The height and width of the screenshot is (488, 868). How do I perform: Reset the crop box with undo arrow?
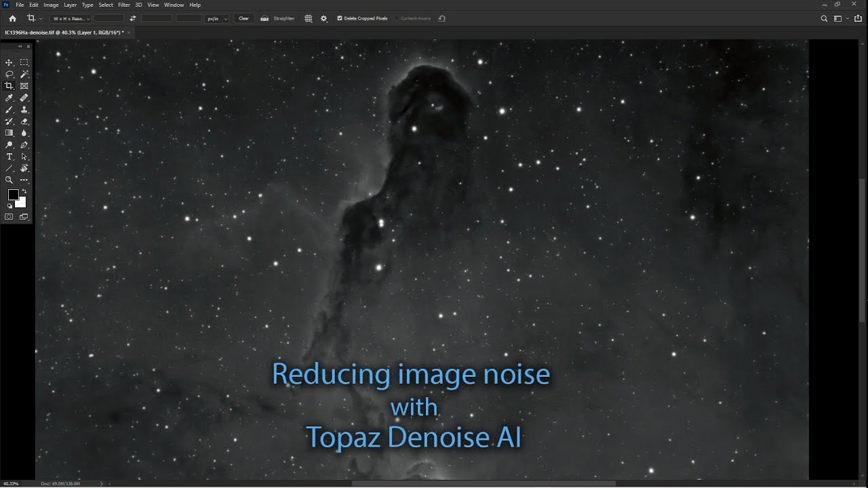click(442, 18)
